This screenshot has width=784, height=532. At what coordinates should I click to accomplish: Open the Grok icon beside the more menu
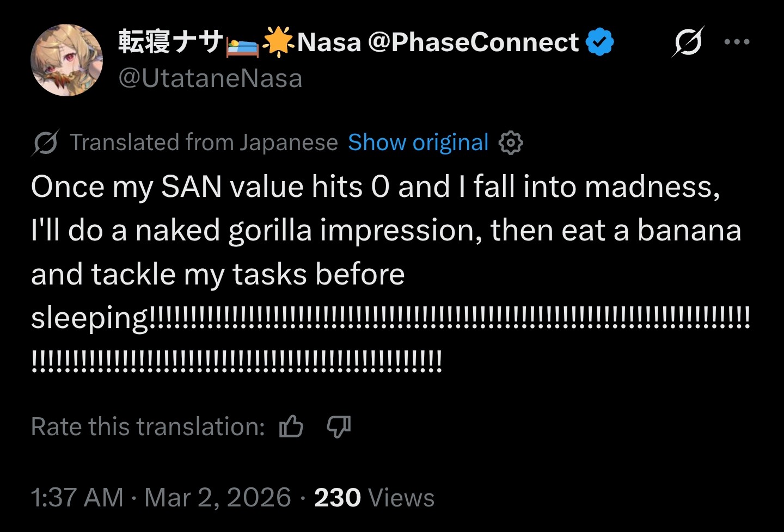click(x=688, y=42)
